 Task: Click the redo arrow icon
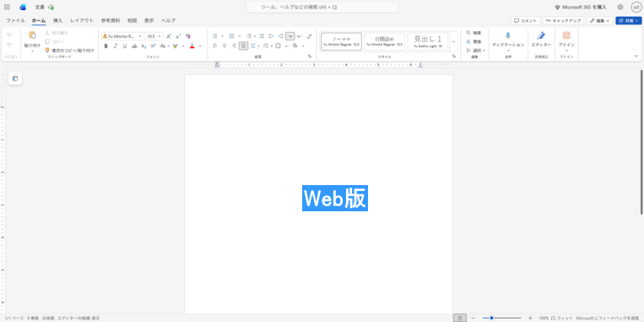(x=9, y=45)
